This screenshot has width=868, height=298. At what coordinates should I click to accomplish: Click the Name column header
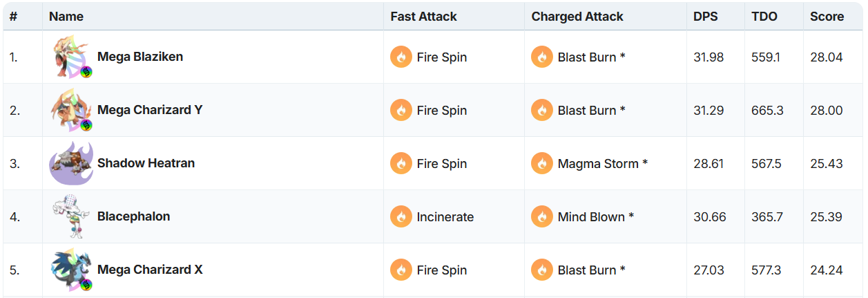[66, 17]
